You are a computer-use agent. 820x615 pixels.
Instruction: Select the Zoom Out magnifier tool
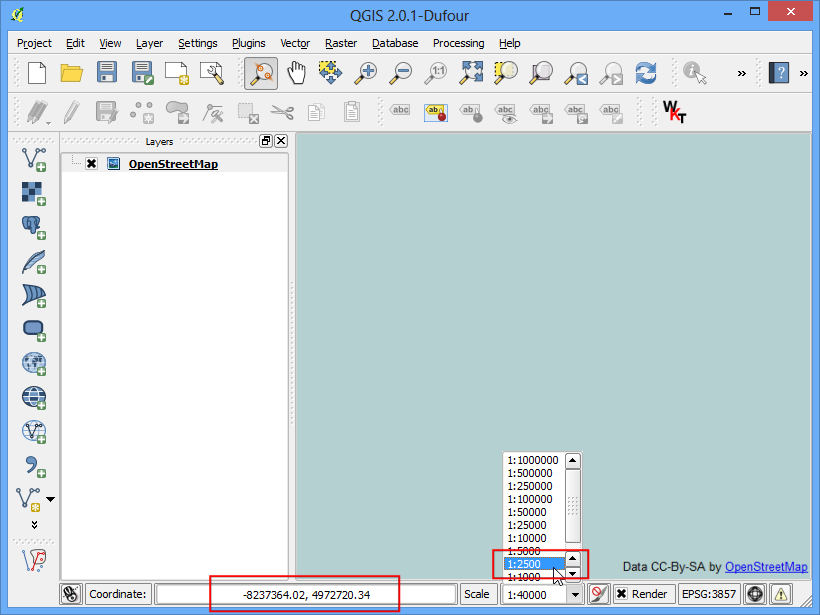pos(401,73)
